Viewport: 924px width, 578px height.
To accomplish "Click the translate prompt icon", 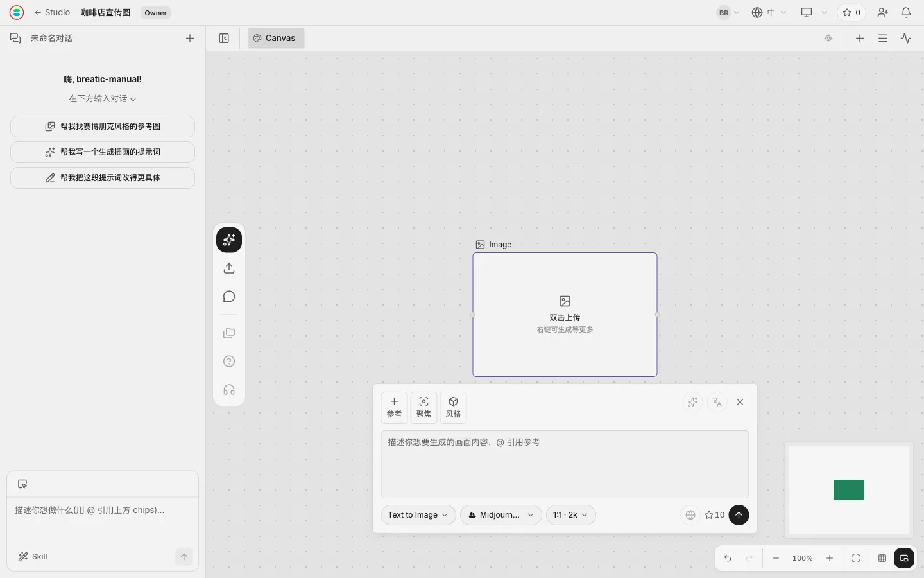I will [717, 402].
